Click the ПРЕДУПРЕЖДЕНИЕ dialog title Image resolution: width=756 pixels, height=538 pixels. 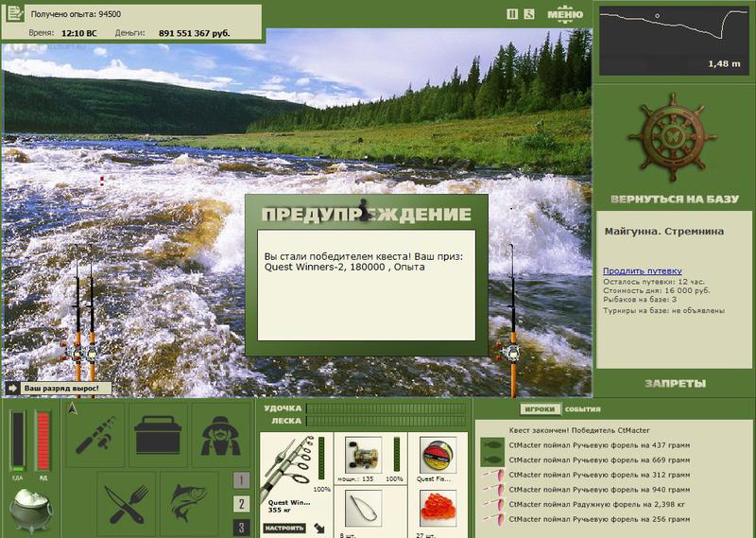pyautogui.click(x=367, y=214)
